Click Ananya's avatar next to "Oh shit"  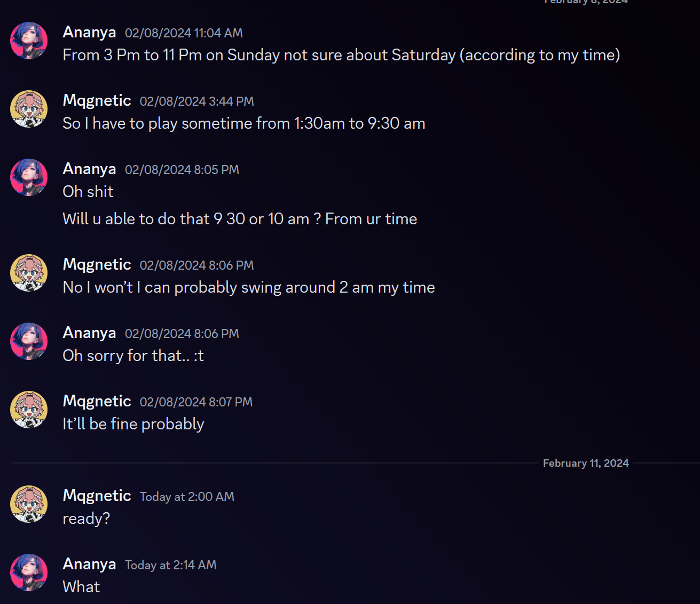point(29,177)
